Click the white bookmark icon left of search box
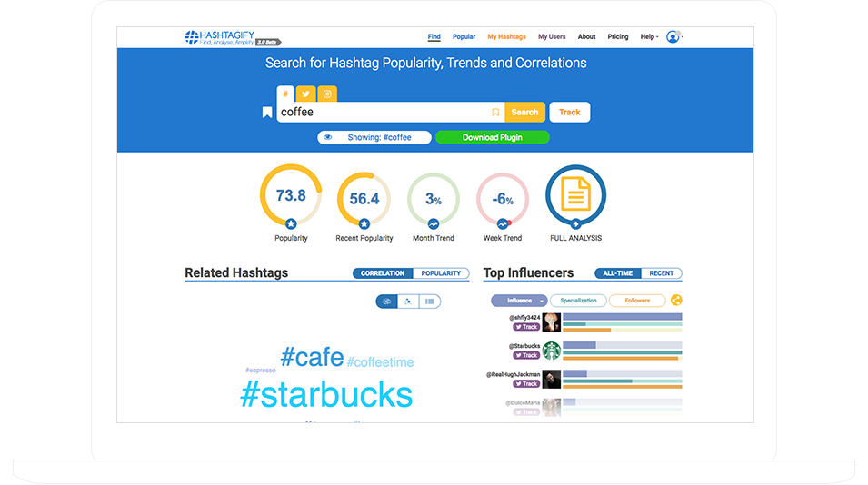The image size is (868, 485). 267,113
